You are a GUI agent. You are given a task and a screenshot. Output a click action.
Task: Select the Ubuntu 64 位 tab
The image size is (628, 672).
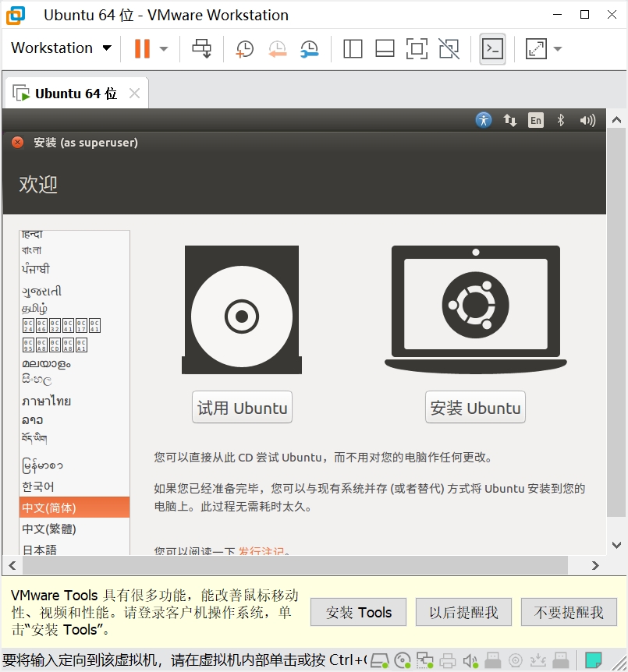click(x=76, y=94)
